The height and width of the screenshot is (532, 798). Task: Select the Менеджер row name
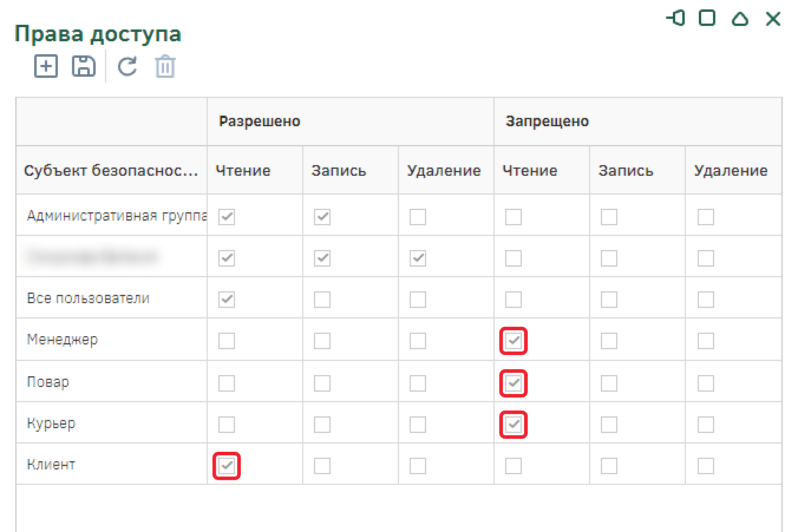[63, 340]
